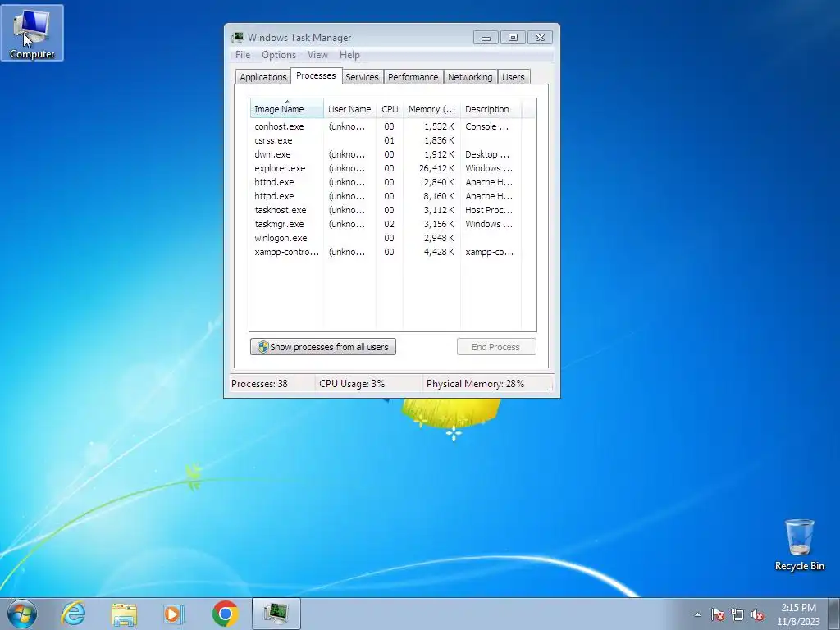Click Show processes from all users
Viewport: 840px width, 630px height.
323,347
